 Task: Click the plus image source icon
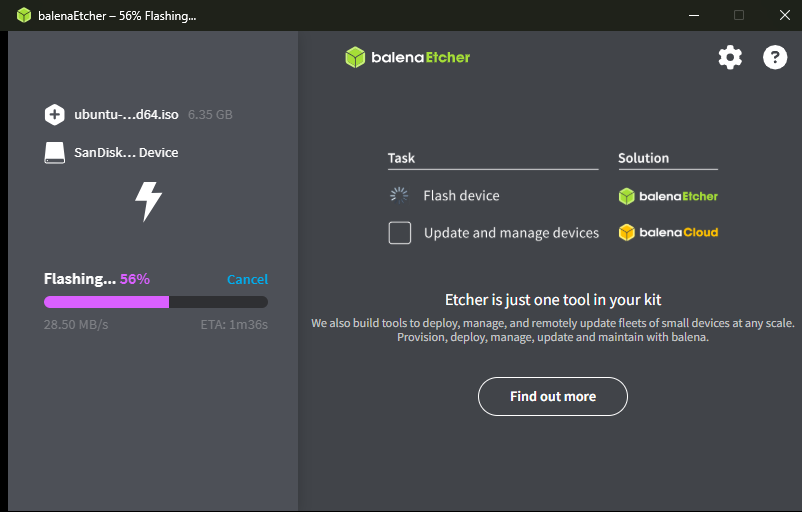click(55, 115)
